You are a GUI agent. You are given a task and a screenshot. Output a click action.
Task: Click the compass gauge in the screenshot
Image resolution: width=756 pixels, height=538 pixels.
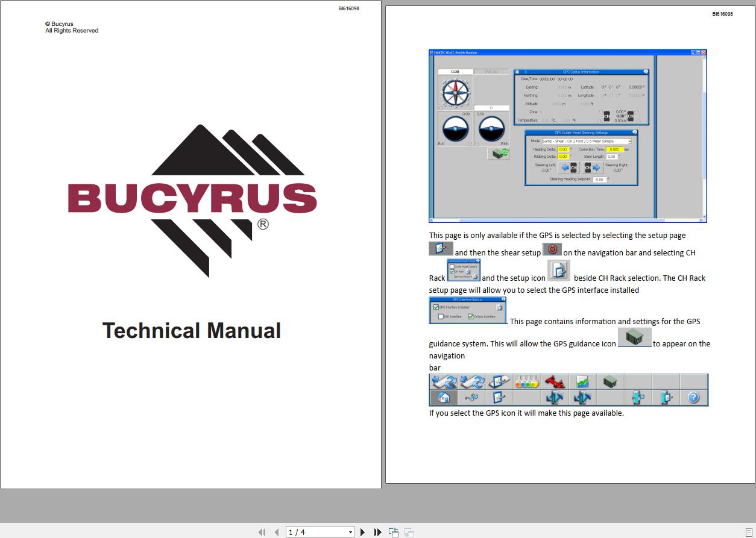pyautogui.click(x=455, y=93)
